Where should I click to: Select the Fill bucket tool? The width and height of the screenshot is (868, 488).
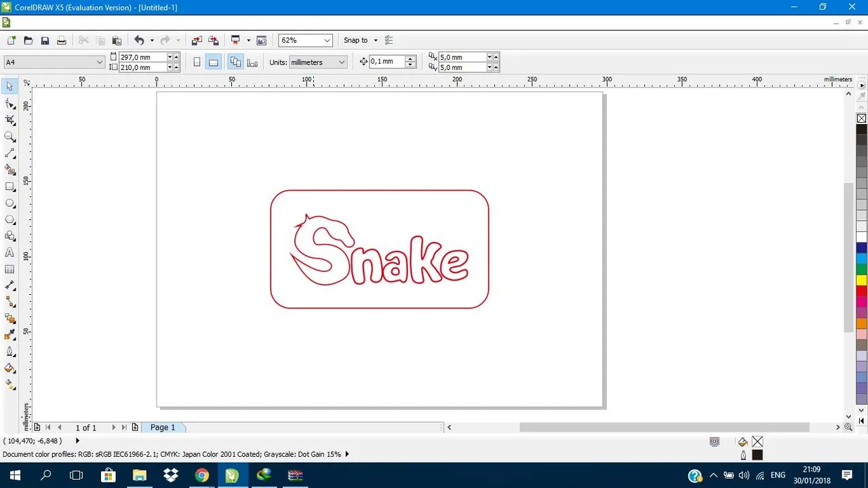(9, 368)
